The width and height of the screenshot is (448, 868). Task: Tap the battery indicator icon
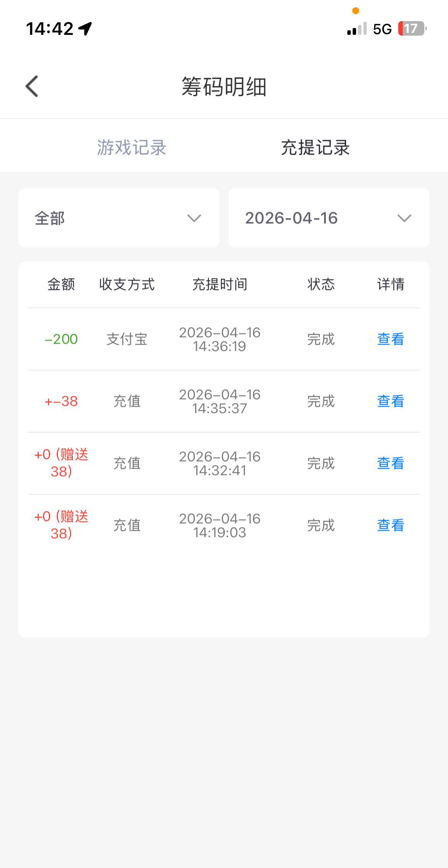click(412, 28)
